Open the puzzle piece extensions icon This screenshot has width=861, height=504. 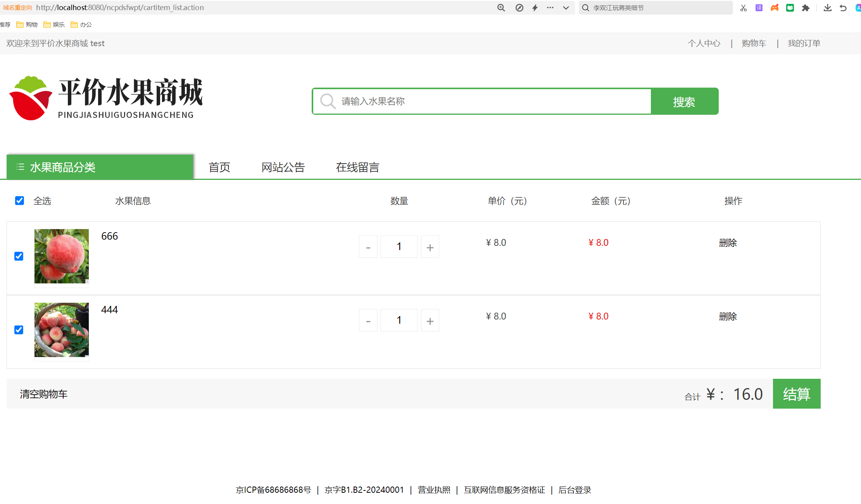(x=806, y=8)
